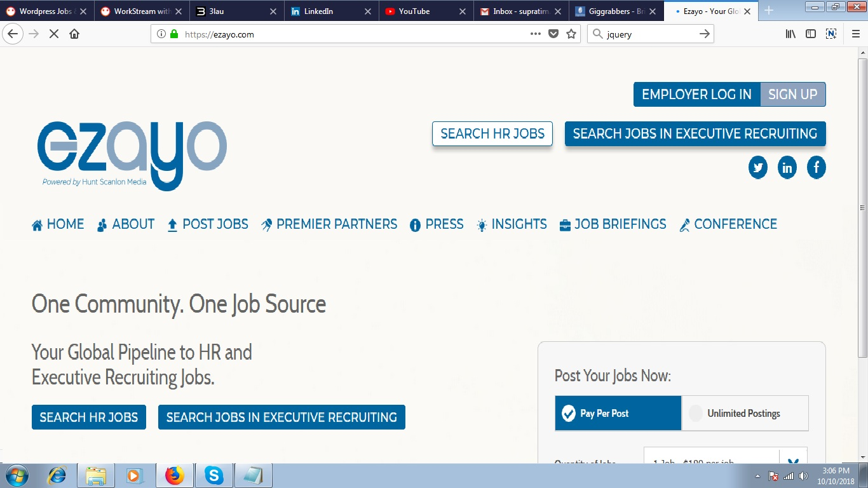
Task: Launch Internet Explorer from the taskbar
Action: [x=57, y=475]
